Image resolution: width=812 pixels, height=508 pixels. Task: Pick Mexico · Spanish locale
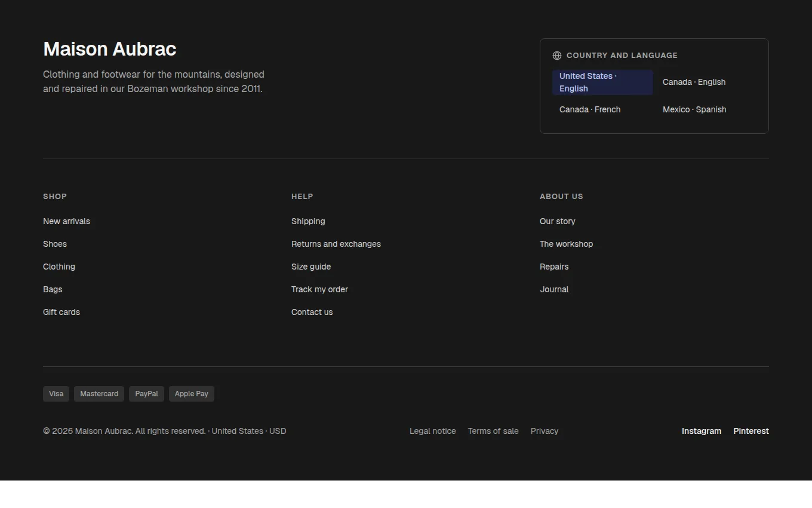pyautogui.click(x=694, y=110)
